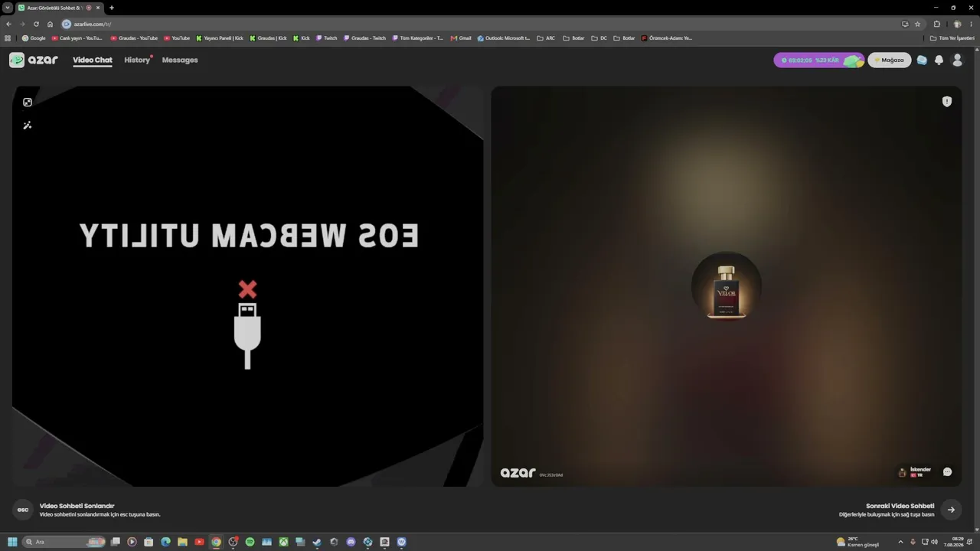Open the weather widget in taskbar
This screenshot has width=980, height=551.
857,542
